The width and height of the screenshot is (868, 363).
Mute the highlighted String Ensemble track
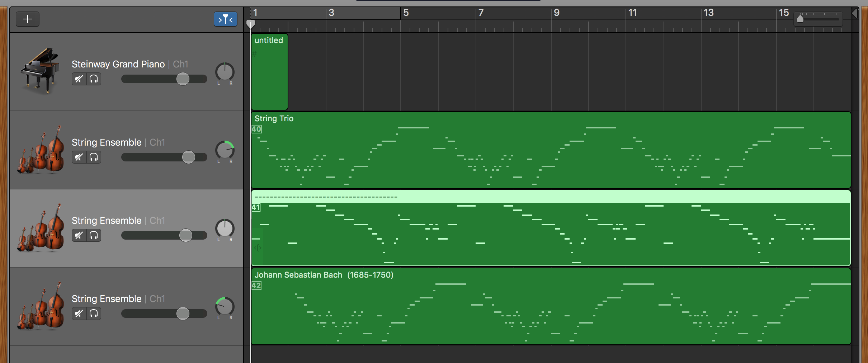(x=79, y=235)
